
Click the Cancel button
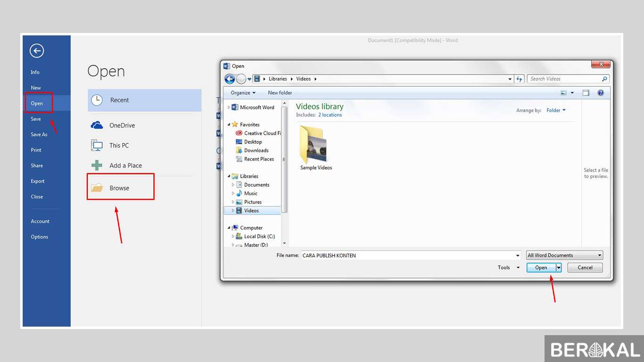pyautogui.click(x=585, y=267)
